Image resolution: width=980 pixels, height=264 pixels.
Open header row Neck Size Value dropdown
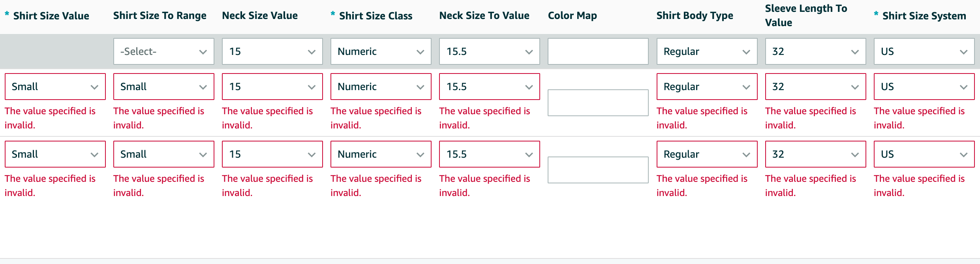coord(272,51)
